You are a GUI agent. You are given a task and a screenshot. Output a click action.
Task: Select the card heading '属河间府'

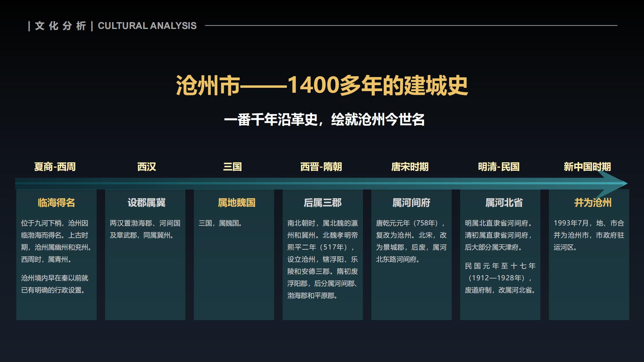[411, 202]
